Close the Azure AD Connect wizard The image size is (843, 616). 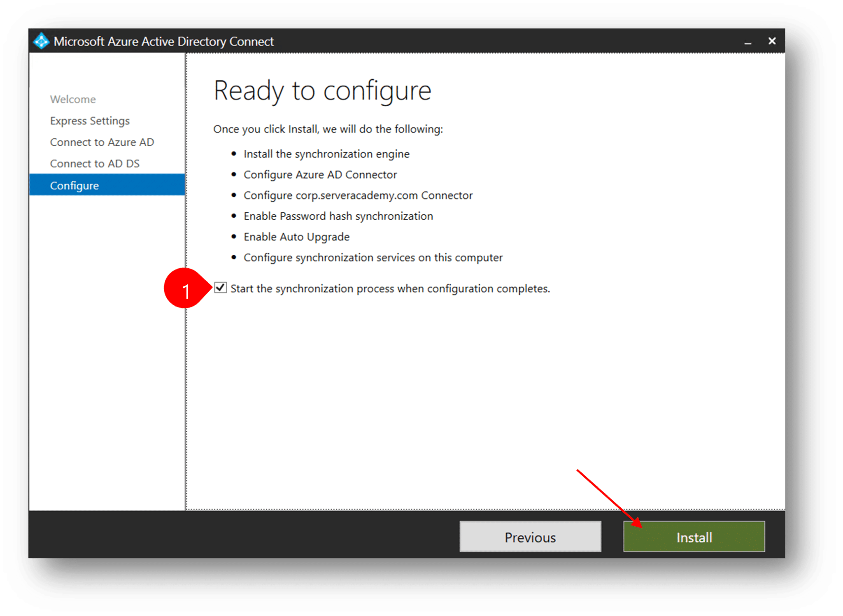772,41
